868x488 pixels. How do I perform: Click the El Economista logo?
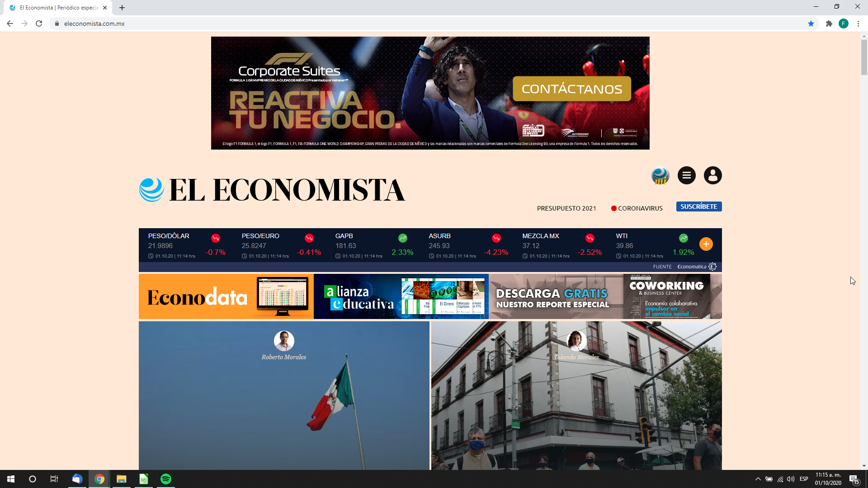[x=272, y=189]
